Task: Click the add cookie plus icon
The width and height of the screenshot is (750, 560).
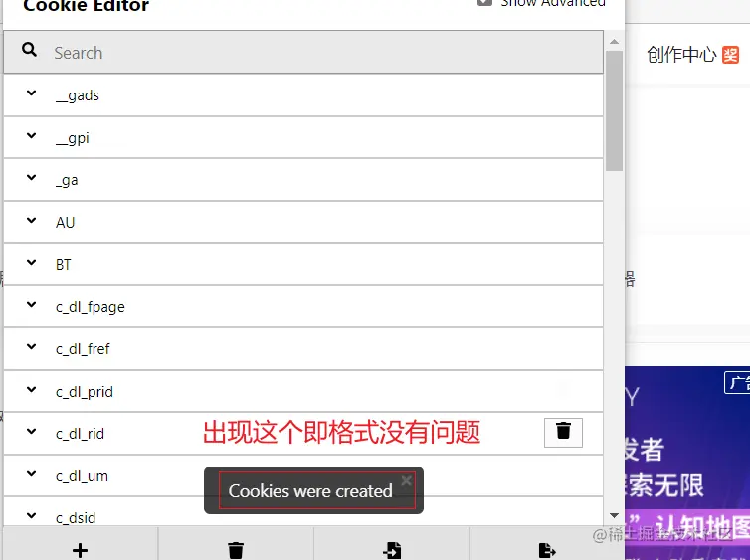Action: pyautogui.click(x=80, y=550)
